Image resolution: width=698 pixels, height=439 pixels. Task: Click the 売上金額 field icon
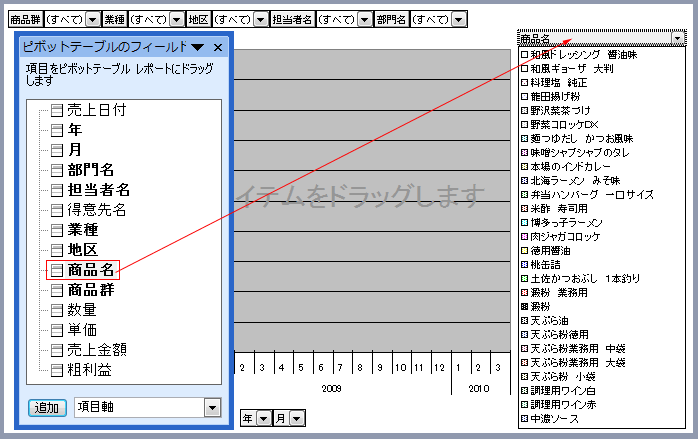click(57, 350)
